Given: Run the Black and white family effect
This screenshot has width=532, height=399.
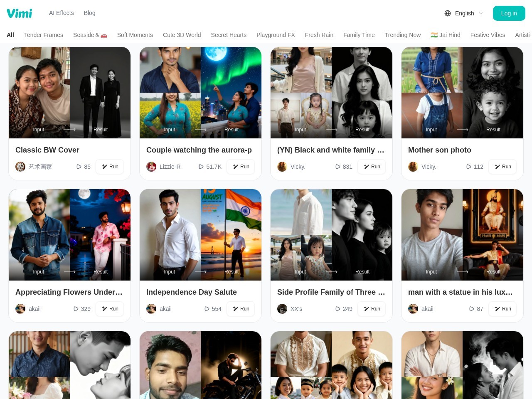Looking at the screenshot, I should 372,167.
